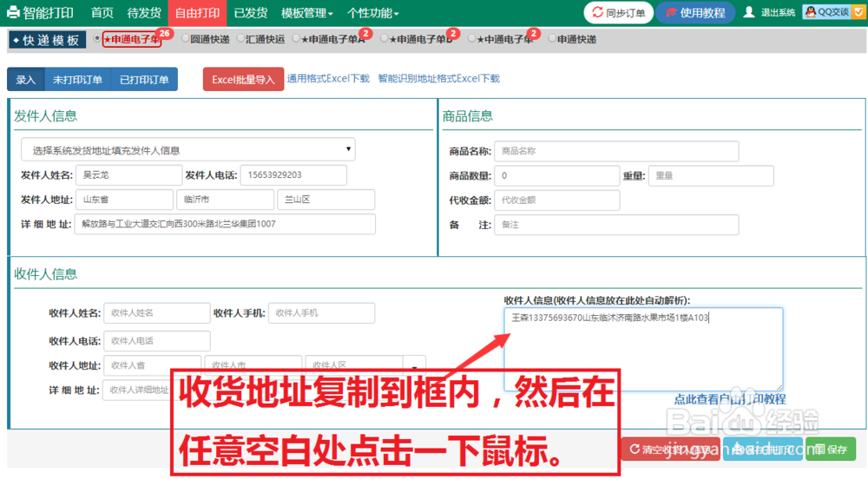The image size is (868, 479).
Task: Click the 智能识别地址格式Excel下载 link
Action: click(x=438, y=79)
